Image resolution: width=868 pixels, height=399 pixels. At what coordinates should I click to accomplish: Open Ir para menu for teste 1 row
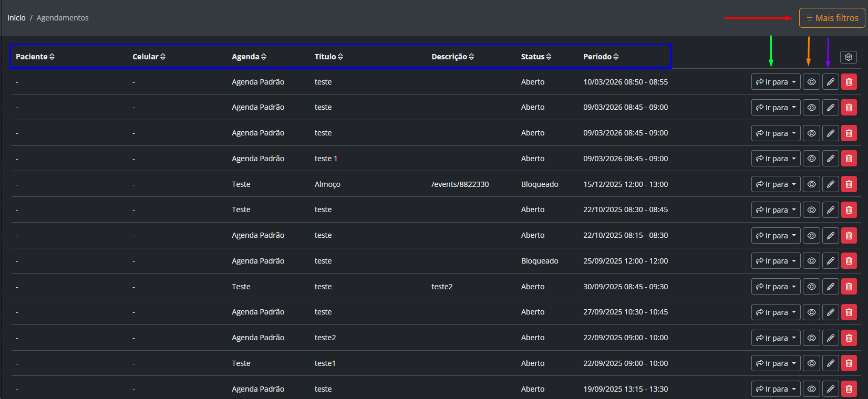776,159
